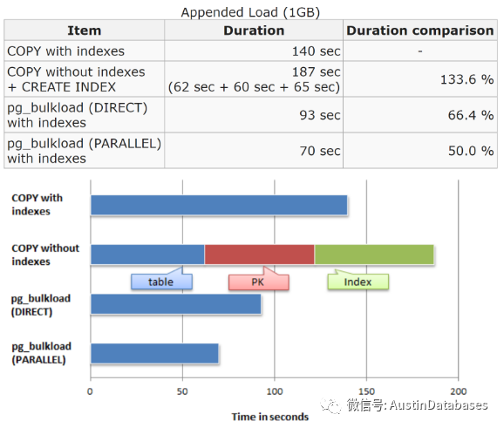
Task: Click the 'COPY with indexes' chart bar
Action: click(219, 205)
